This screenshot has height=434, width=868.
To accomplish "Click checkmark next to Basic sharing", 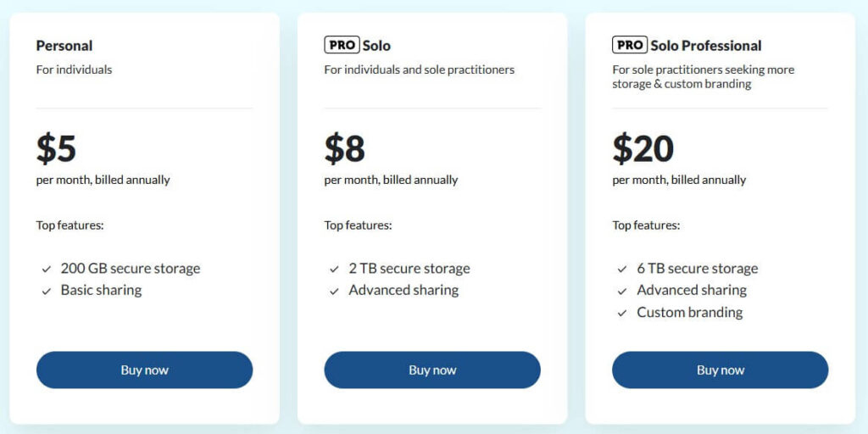I will [x=47, y=291].
